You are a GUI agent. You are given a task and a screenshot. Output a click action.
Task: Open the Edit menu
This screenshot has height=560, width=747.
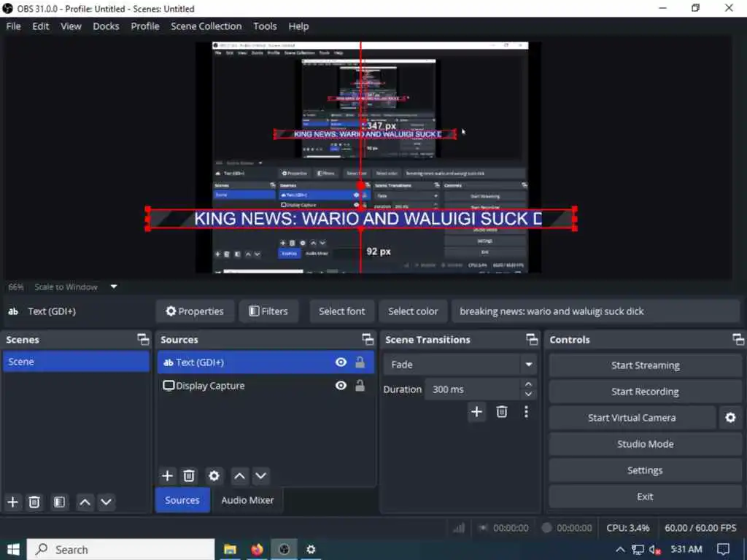point(41,26)
